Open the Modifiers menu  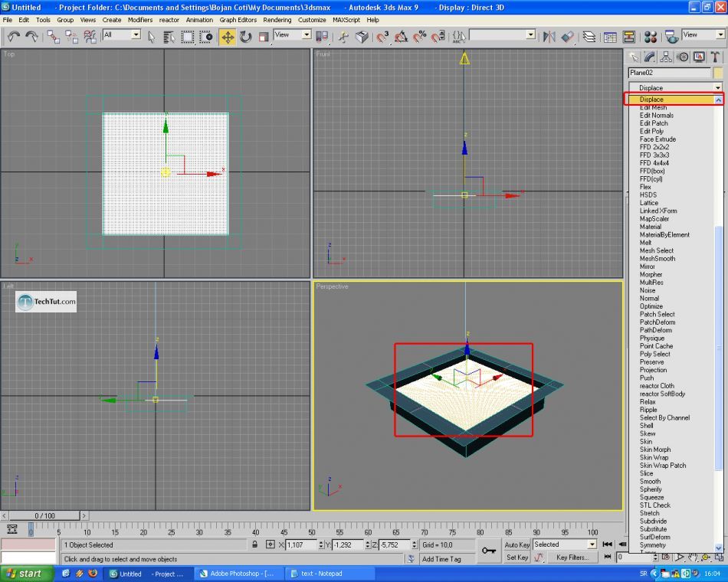coord(140,20)
